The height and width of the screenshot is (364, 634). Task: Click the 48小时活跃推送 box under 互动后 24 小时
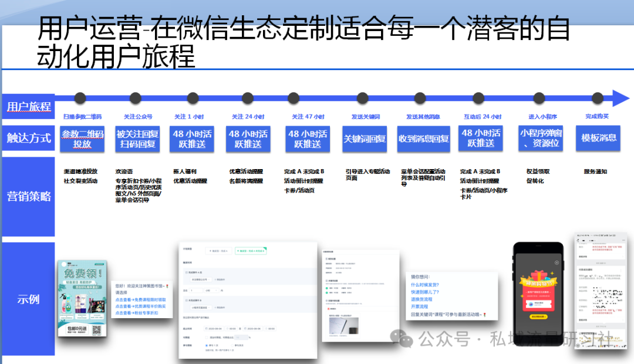pyautogui.click(x=480, y=138)
